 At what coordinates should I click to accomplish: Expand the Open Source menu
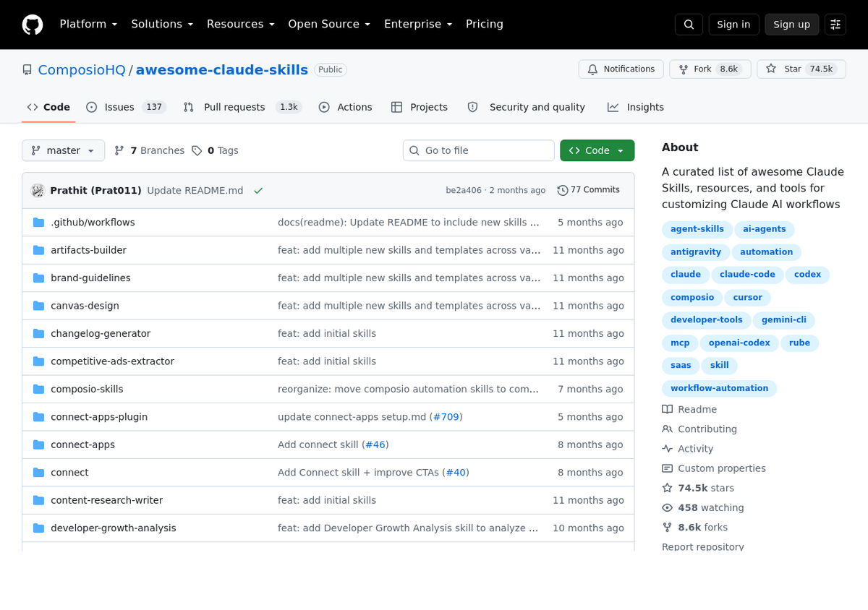[329, 24]
